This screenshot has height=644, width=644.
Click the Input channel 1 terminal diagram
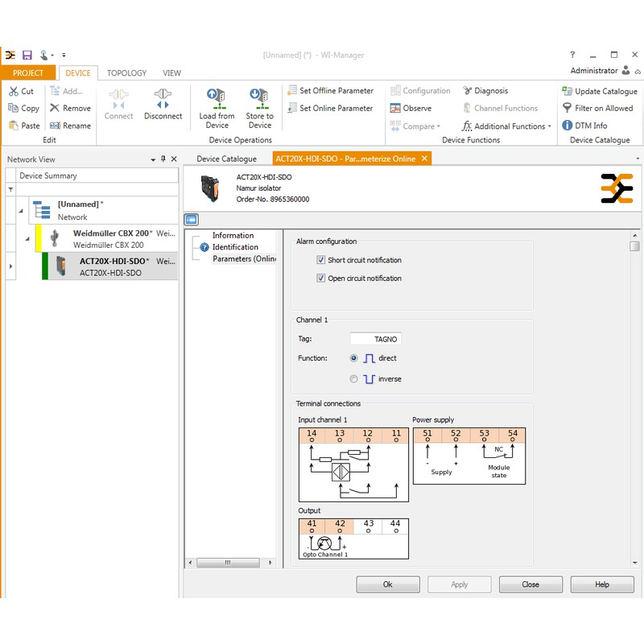(353, 464)
